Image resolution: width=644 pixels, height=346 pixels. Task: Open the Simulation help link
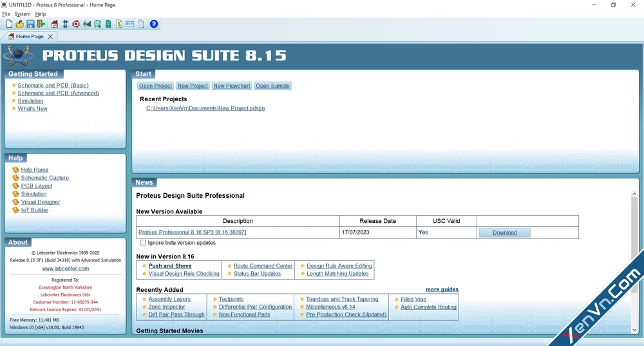[33, 194]
